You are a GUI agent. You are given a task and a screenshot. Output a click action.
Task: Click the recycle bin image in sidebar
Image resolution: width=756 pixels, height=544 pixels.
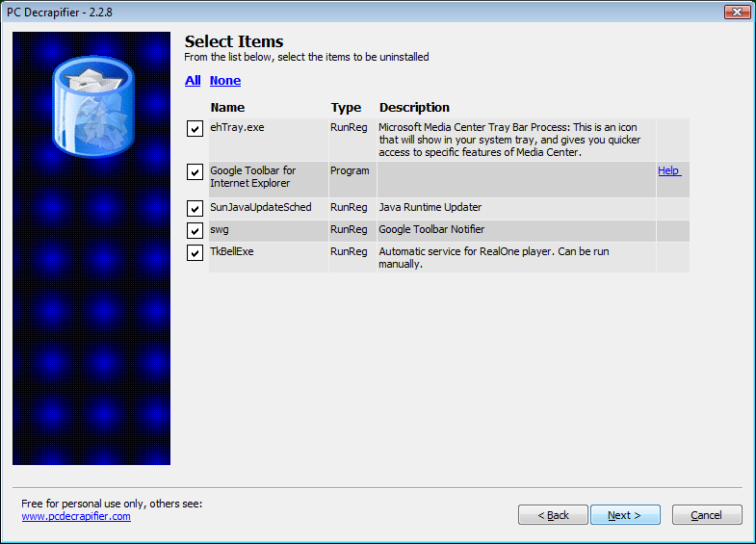93,107
